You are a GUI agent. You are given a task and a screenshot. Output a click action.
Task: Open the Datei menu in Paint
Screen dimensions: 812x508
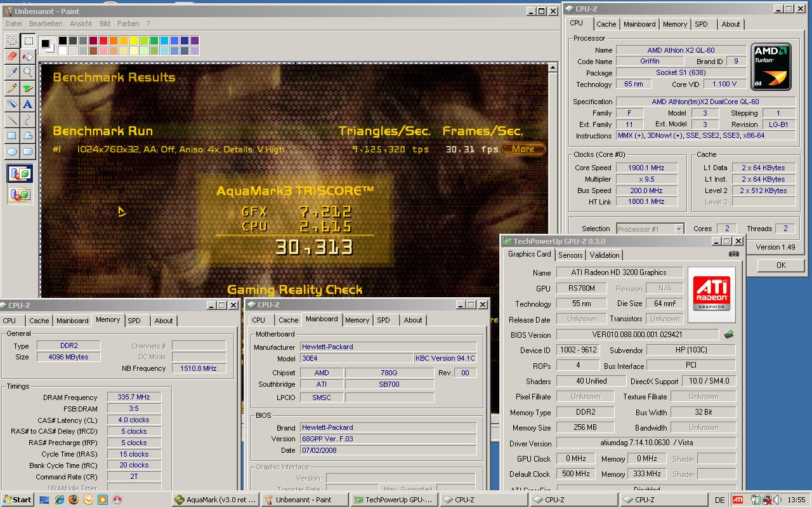tap(14, 23)
